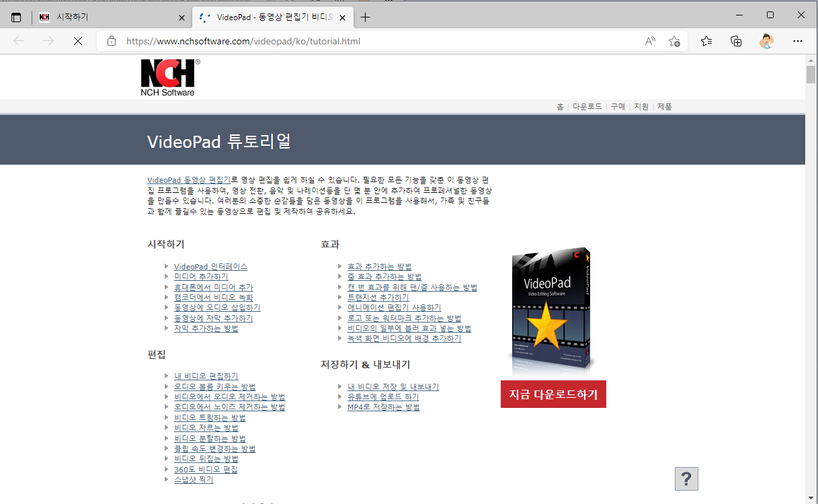Close the VideoPad tab
This screenshot has width=818, height=504.
[343, 17]
